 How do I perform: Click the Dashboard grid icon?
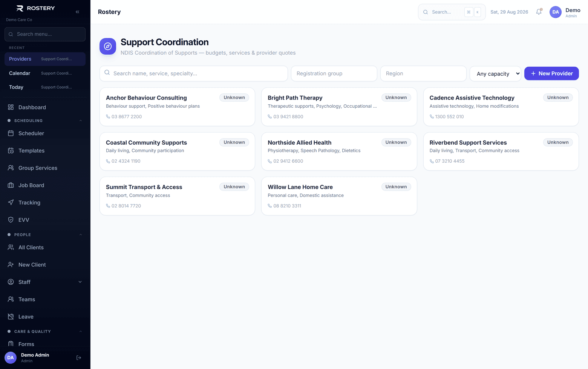(x=11, y=107)
